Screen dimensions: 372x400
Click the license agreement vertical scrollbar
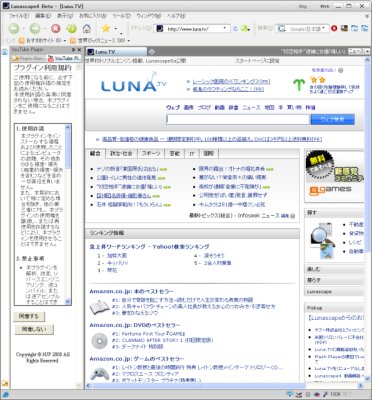pyautogui.click(x=68, y=215)
